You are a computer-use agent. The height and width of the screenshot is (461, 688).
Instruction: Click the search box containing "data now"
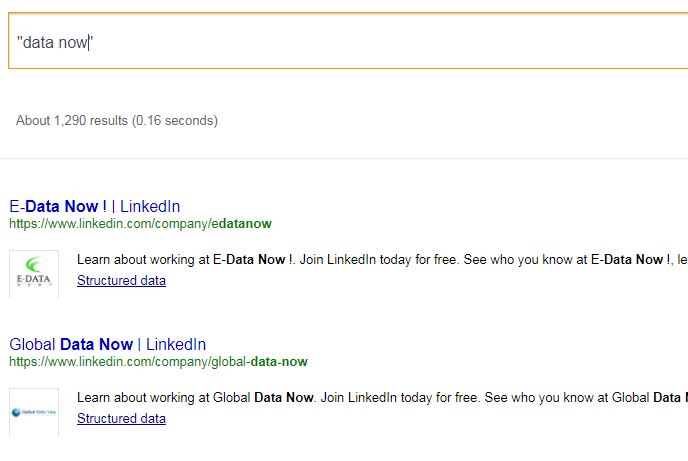click(300, 42)
